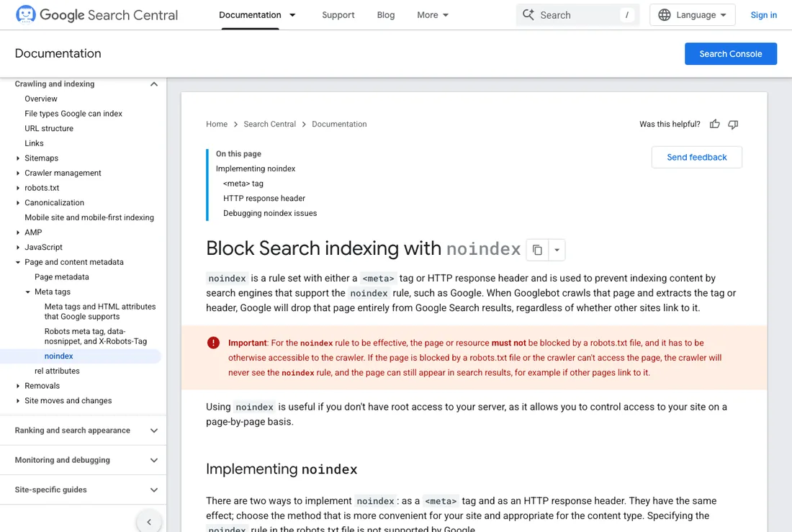Click the Documentation header title
The image size is (792, 532).
58,53
